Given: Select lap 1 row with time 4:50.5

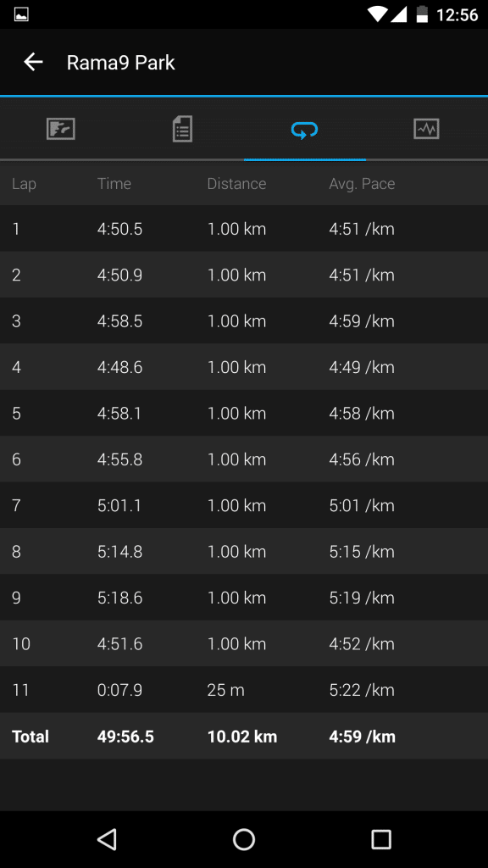Looking at the screenshot, I should [244, 229].
